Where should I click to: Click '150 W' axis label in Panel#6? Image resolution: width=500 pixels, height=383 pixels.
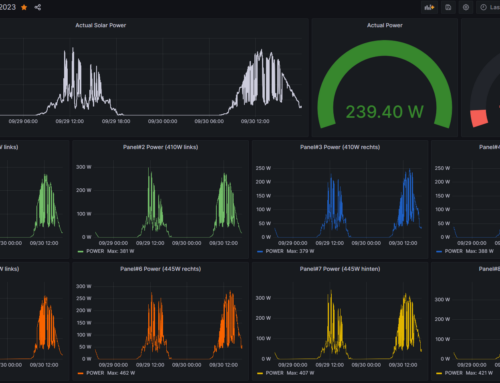click(x=84, y=323)
